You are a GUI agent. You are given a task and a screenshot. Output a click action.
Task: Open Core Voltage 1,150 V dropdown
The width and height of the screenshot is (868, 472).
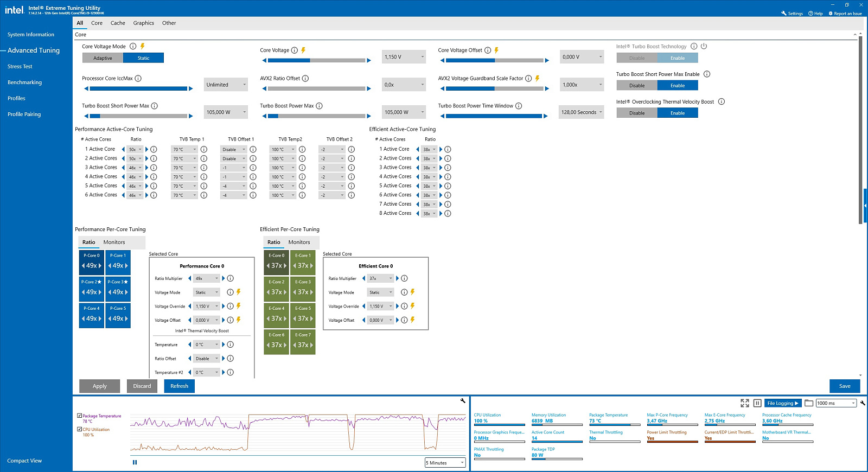(x=404, y=57)
